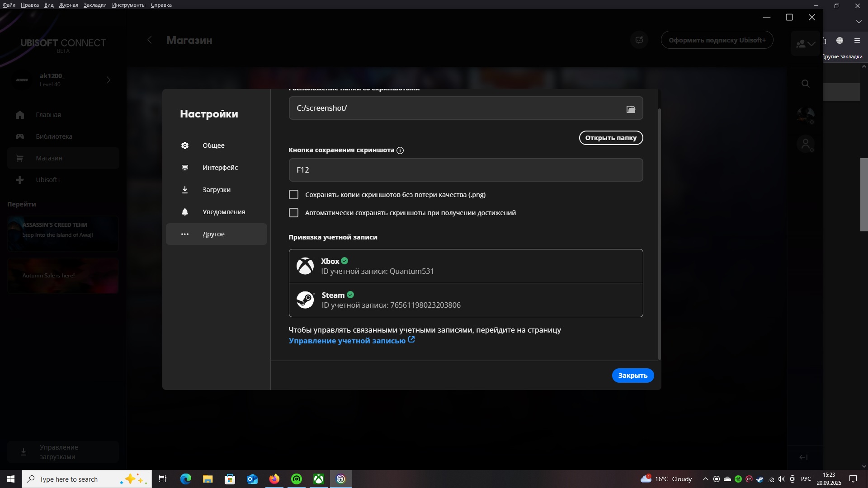Open Xbox app from the taskbar
This screenshot has height=488, width=868.
click(x=319, y=479)
